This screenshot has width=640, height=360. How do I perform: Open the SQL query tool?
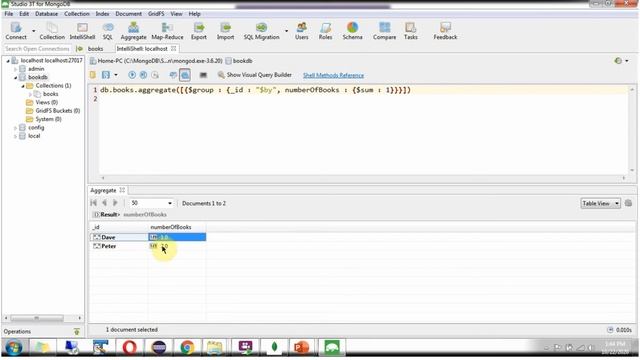click(108, 31)
